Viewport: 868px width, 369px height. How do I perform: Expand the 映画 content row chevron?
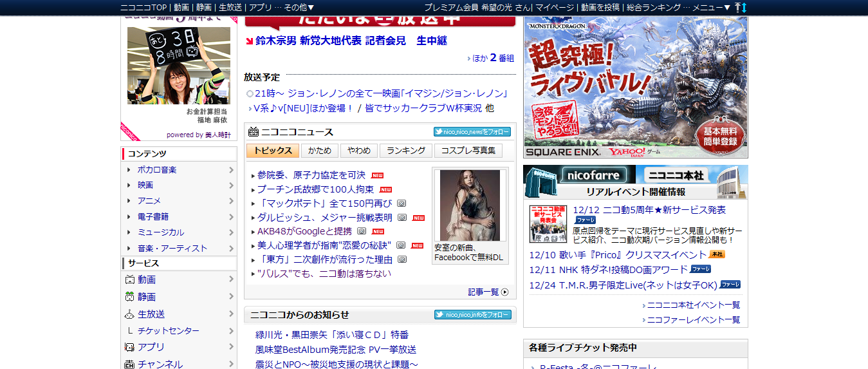[231, 185]
